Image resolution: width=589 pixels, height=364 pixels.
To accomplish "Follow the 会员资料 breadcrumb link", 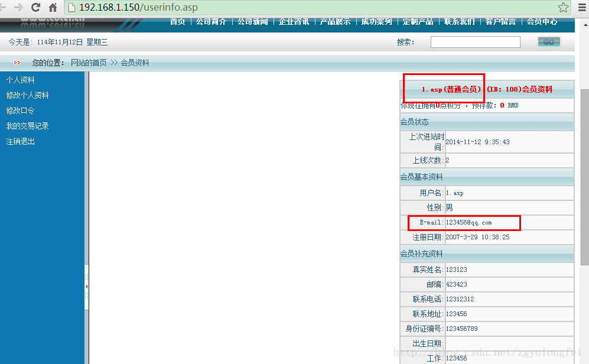I will click(135, 63).
